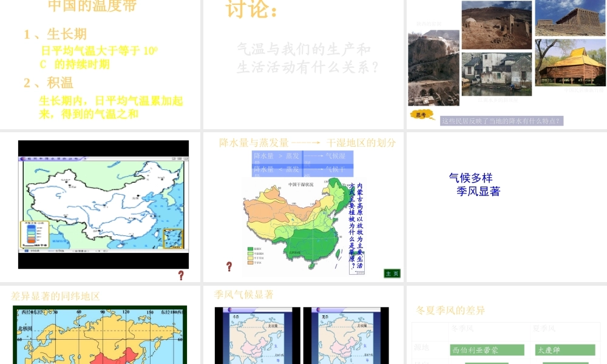The image size is (607, 364).
Task: Click the 气温与我们的生产和生活活动有什么关系 question text
Action: tap(308, 58)
